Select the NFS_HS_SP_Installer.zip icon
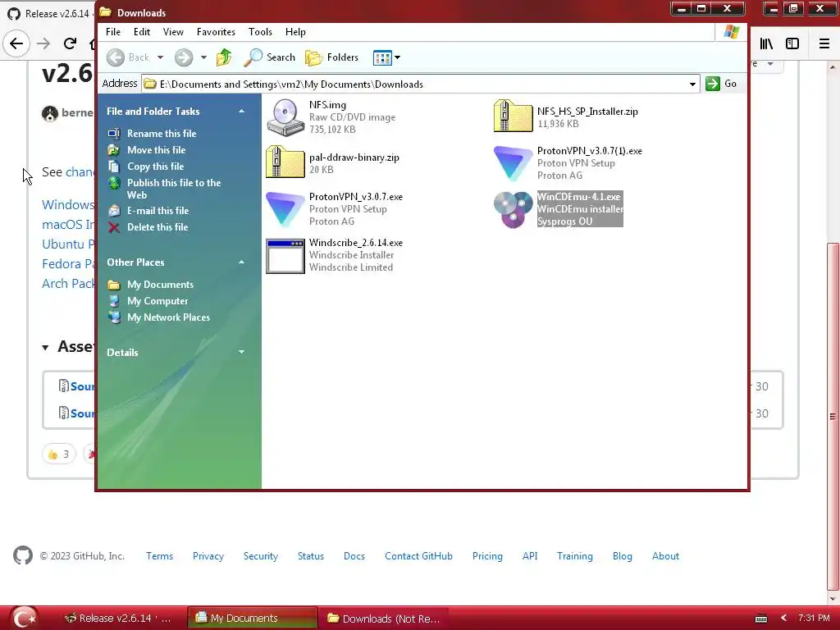Viewport: 840px width, 630px height. pos(513,116)
